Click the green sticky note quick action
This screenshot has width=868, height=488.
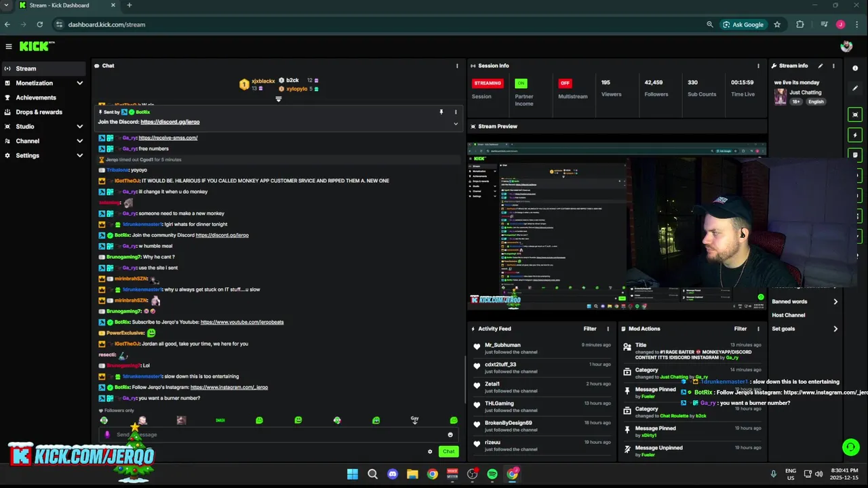coord(855,155)
